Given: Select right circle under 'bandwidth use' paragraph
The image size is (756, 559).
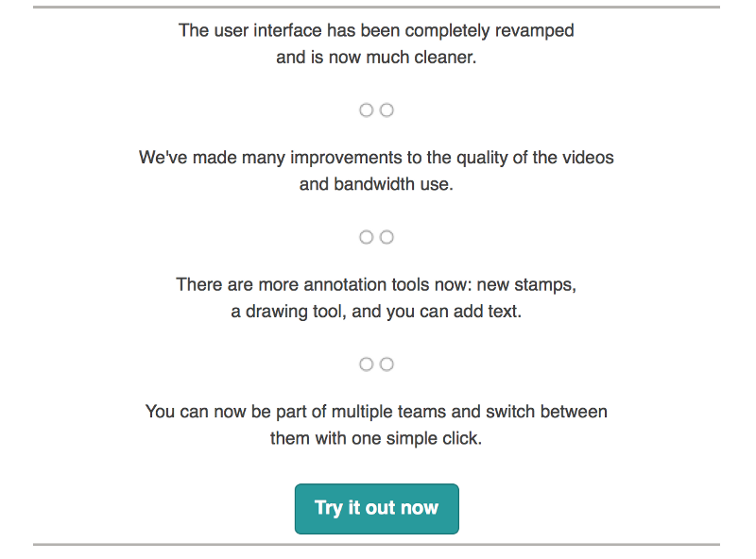Looking at the screenshot, I should [x=387, y=237].
